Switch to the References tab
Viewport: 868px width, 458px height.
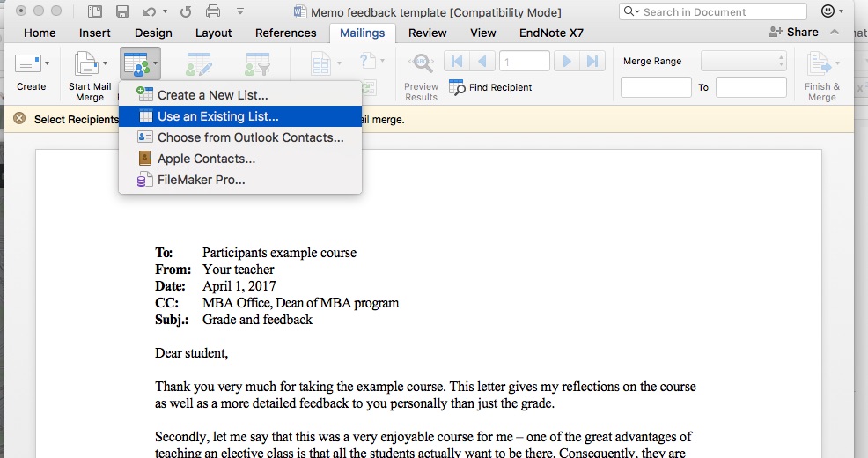click(x=285, y=33)
